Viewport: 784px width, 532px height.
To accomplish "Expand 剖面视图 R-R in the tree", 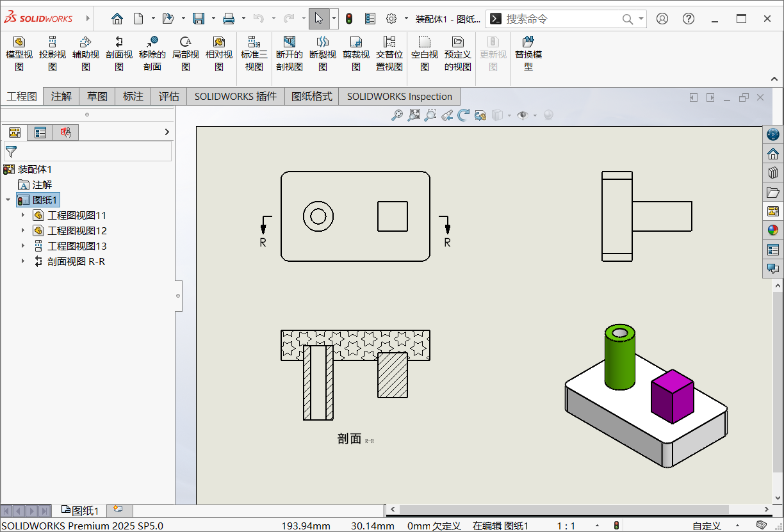I will click(x=23, y=261).
